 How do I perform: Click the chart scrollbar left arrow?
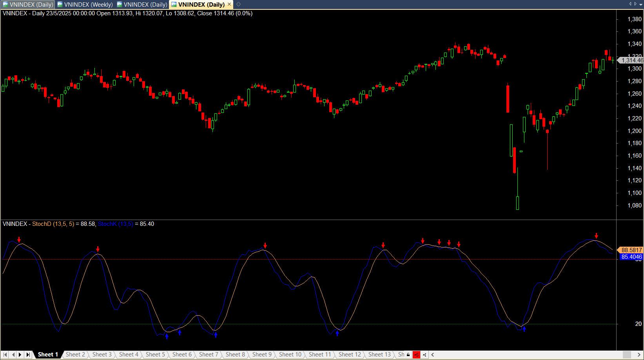(x=433, y=355)
